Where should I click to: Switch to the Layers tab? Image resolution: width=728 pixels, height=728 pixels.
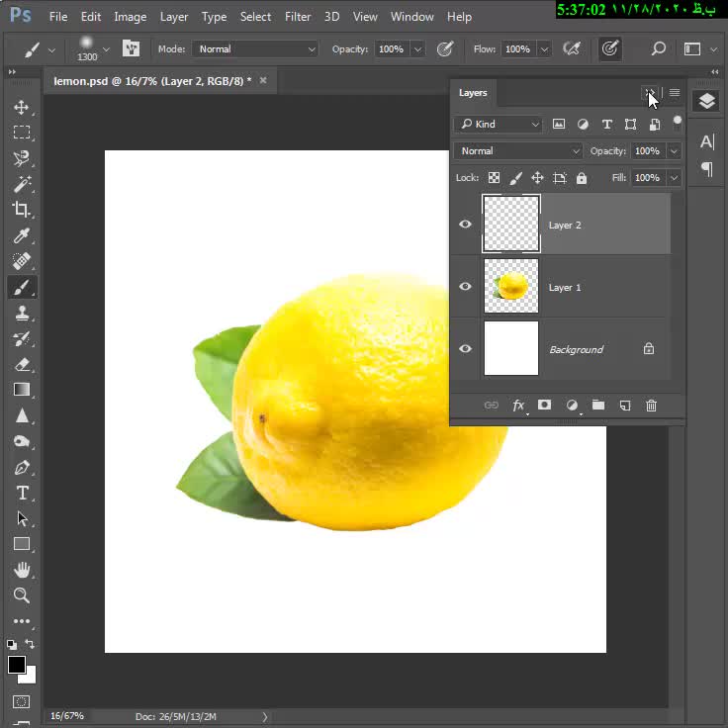tap(473, 93)
